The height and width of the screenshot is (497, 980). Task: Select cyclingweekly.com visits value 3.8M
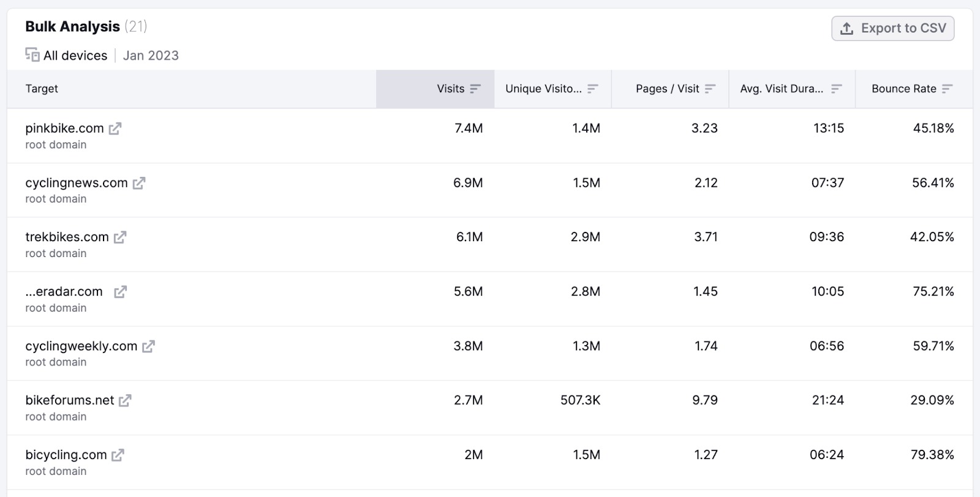(468, 346)
